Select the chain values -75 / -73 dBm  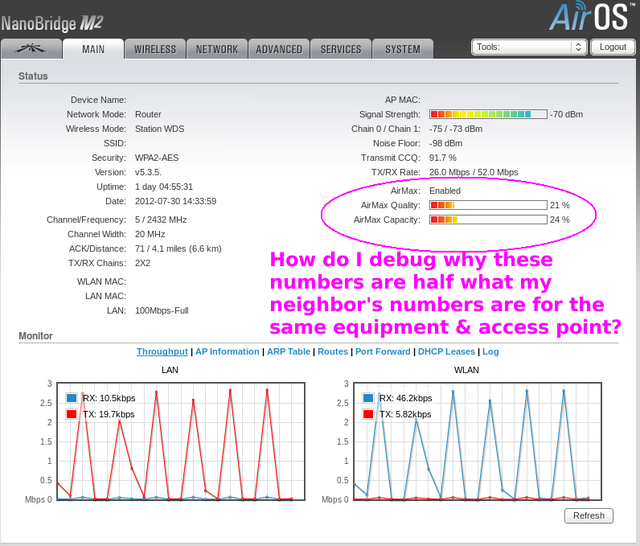[456, 129]
